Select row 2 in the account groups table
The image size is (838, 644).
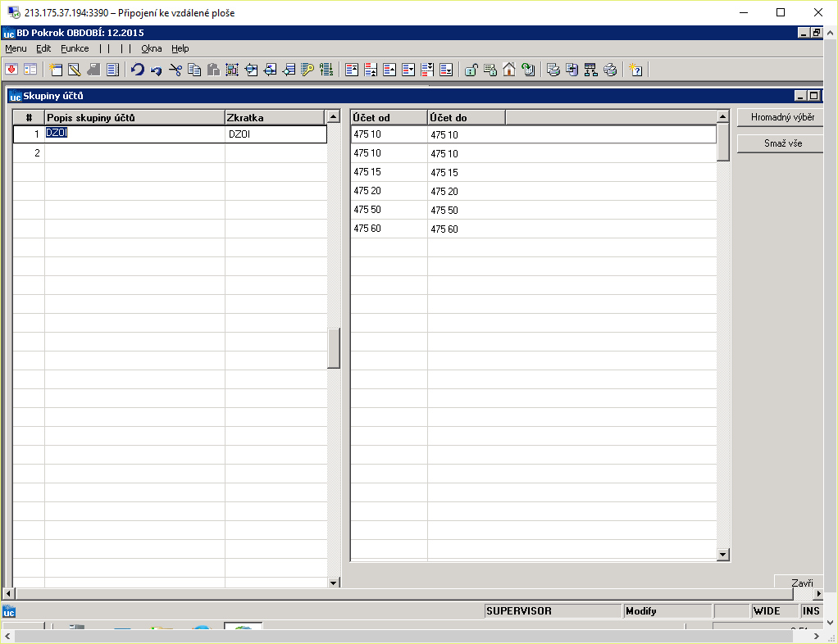coord(170,153)
